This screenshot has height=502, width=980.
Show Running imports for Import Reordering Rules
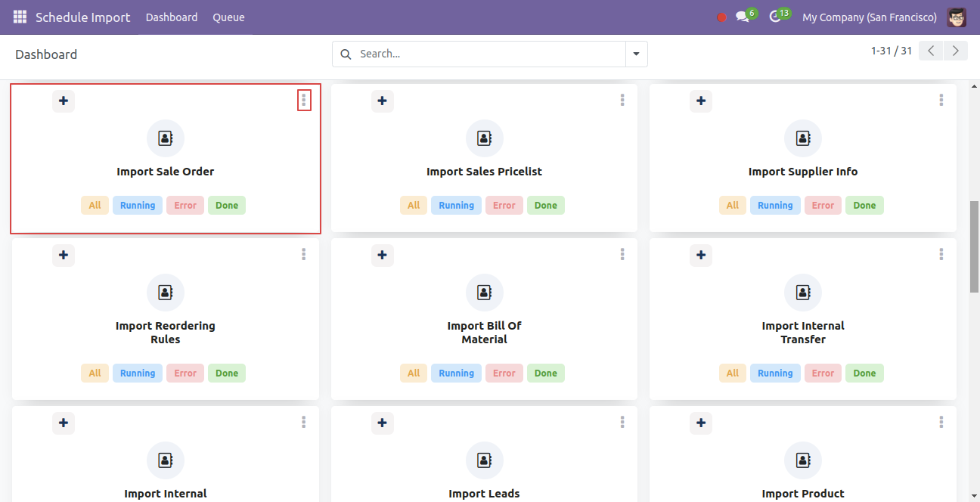(138, 373)
